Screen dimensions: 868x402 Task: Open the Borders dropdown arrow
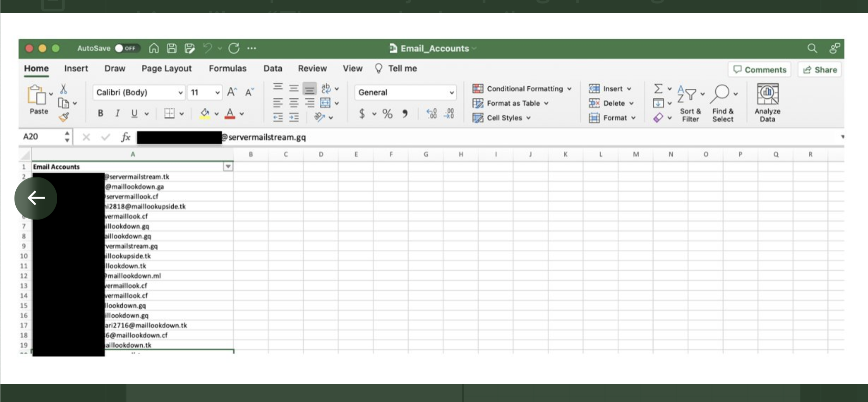(x=181, y=114)
